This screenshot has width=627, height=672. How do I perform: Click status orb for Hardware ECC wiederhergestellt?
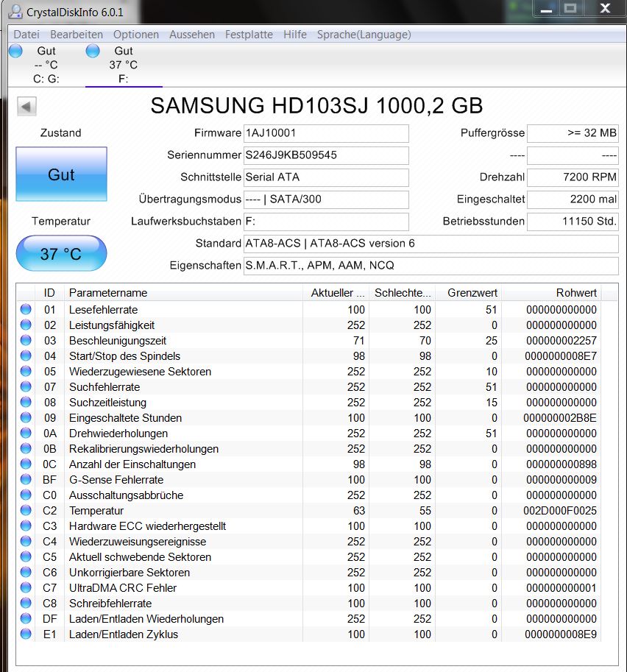point(26,526)
